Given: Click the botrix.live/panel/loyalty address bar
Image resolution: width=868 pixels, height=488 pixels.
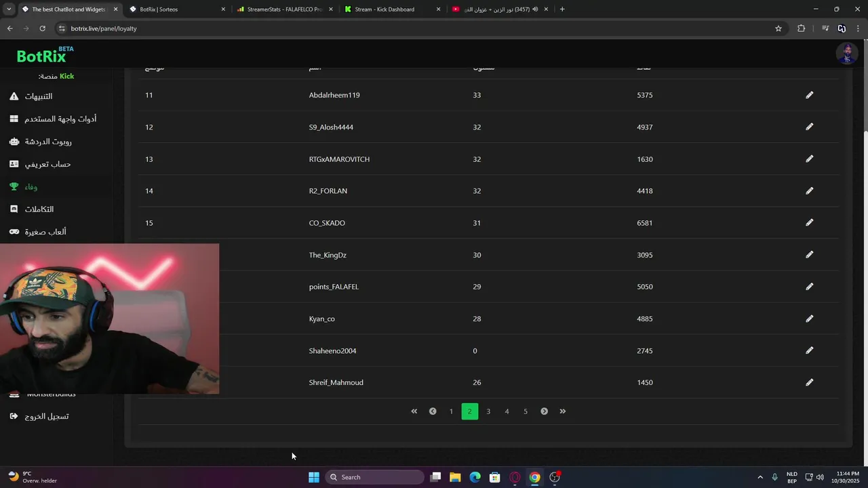Looking at the screenshot, I should (x=420, y=28).
